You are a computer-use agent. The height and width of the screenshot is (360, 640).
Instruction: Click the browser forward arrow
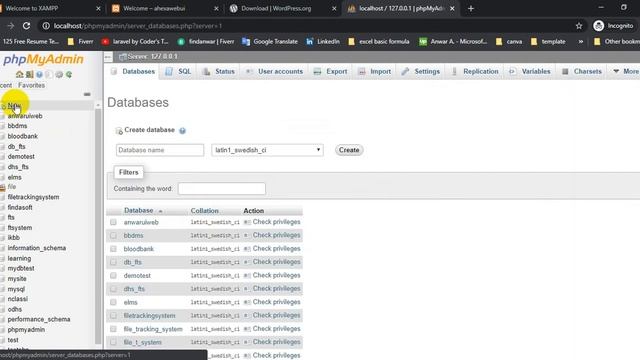[11, 26]
